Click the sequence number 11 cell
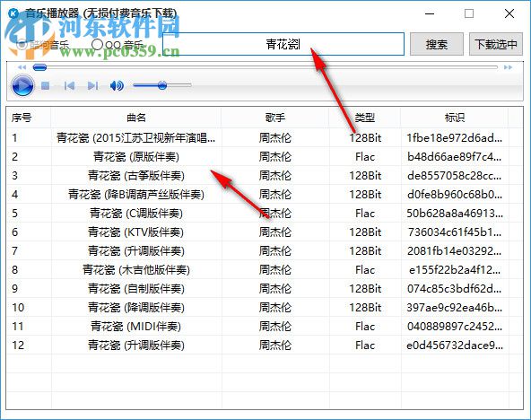 [x=18, y=327]
